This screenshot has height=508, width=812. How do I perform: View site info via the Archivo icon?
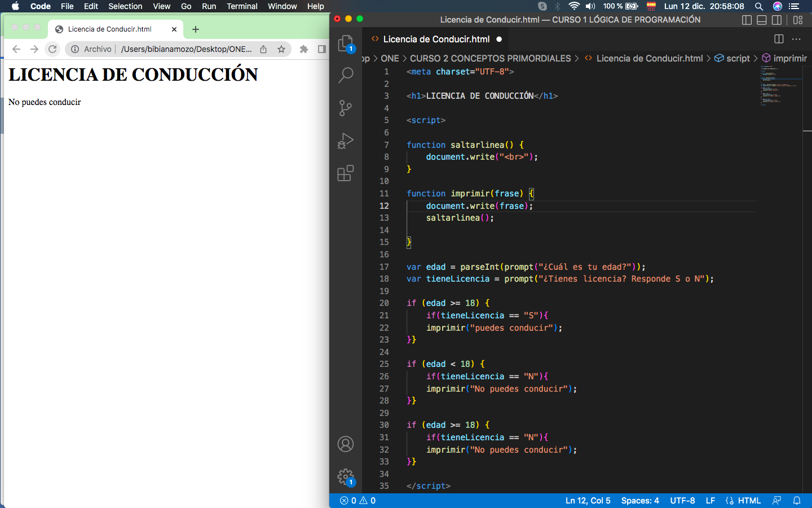coord(75,49)
